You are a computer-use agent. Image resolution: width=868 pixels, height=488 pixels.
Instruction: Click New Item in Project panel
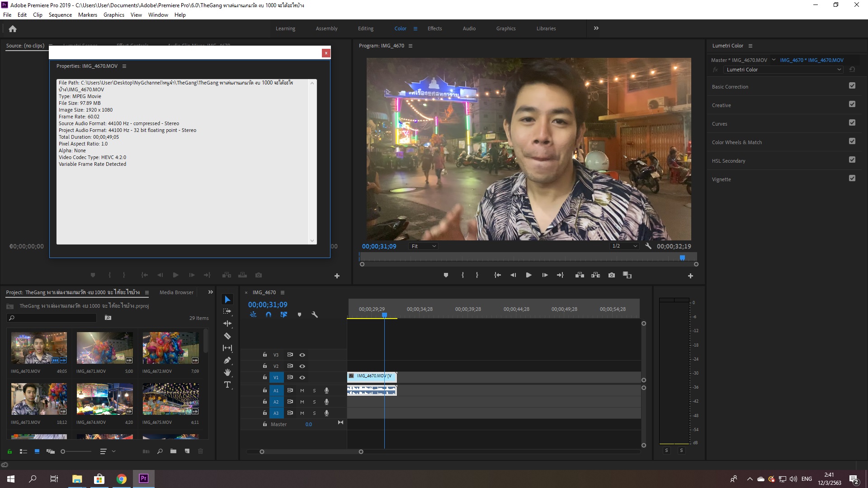[187, 451]
